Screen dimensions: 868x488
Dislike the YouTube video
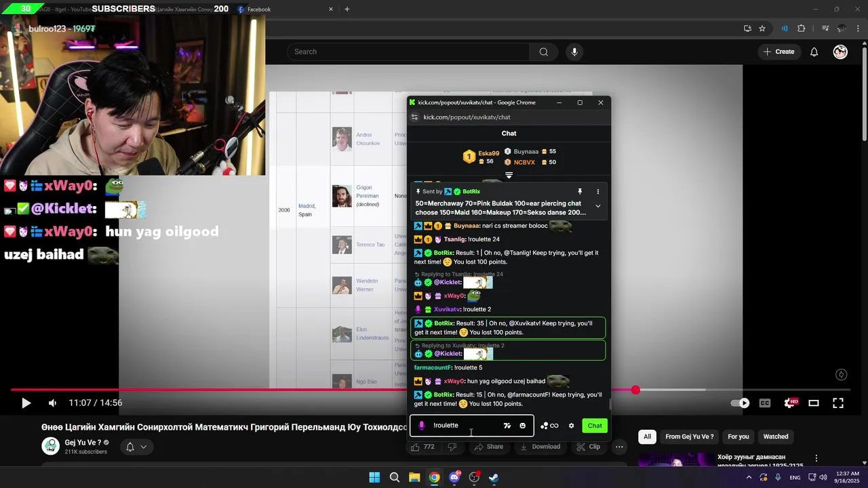coord(452,447)
